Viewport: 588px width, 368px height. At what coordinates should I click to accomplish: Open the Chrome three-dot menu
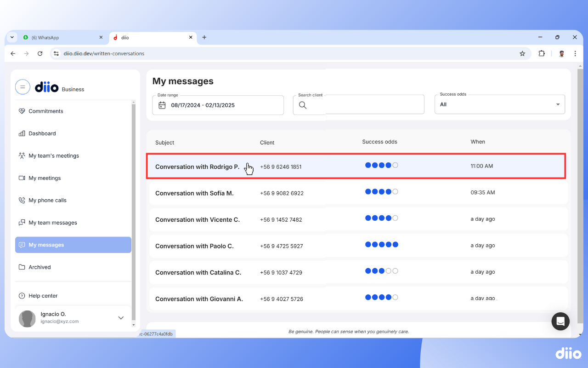tap(575, 53)
